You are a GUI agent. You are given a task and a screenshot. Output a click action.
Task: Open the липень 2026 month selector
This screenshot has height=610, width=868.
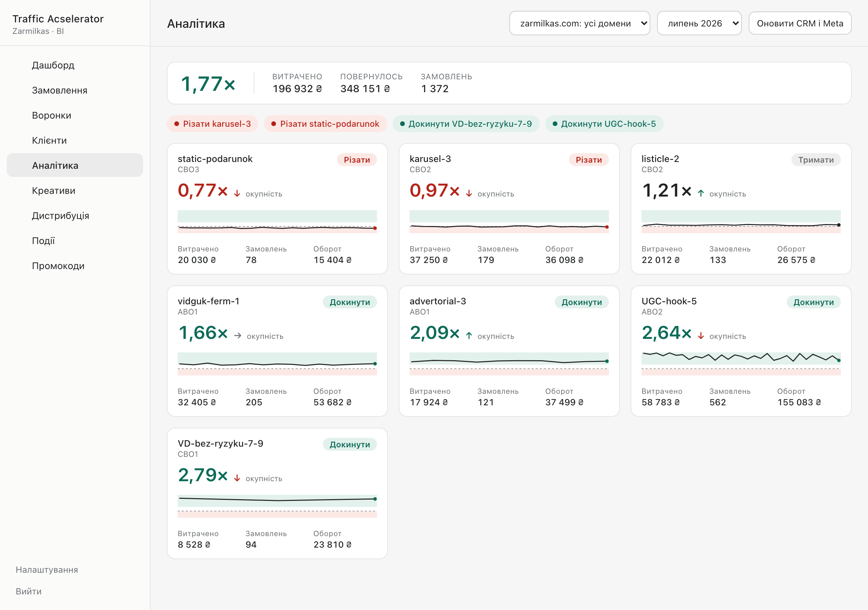699,23
